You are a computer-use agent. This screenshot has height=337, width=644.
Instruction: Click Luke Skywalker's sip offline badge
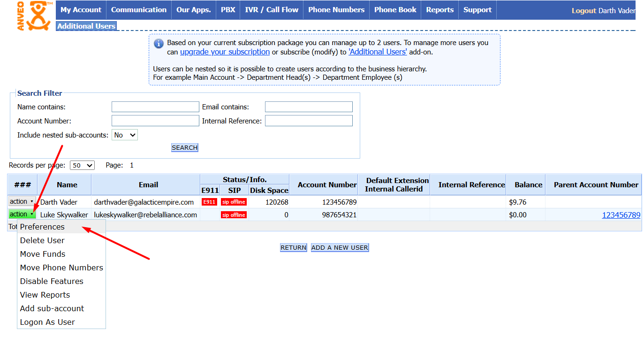tap(234, 215)
